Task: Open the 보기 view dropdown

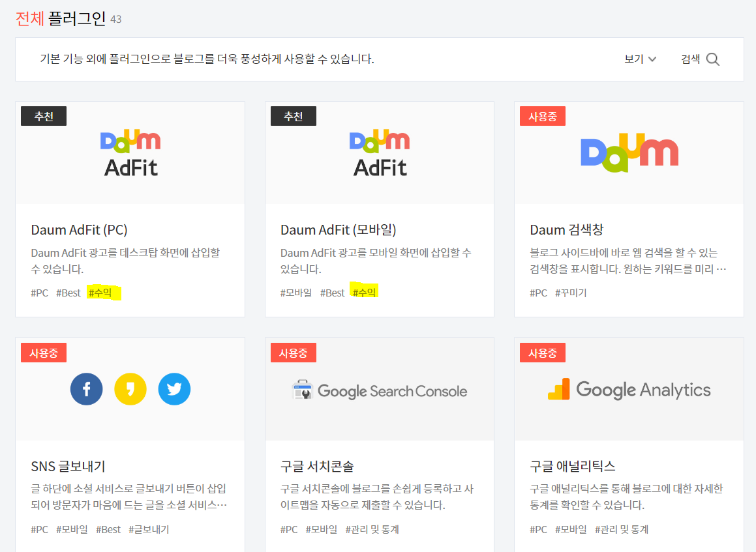Action: tap(641, 59)
